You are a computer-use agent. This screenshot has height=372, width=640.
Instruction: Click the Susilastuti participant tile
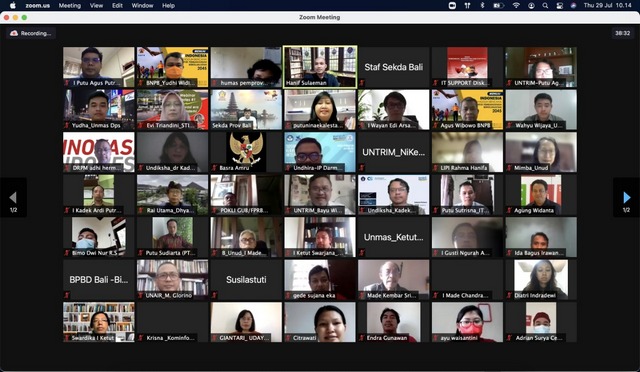click(x=246, y=279)
